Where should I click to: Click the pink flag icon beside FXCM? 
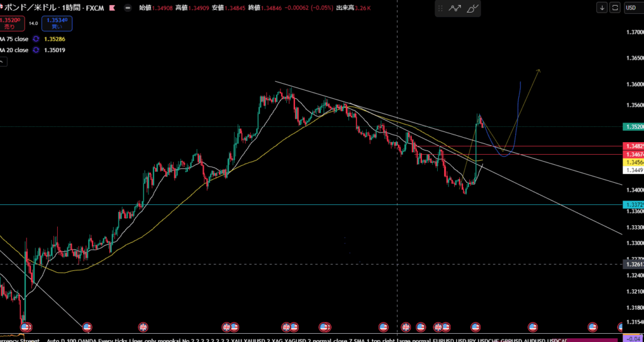[112, 8]
